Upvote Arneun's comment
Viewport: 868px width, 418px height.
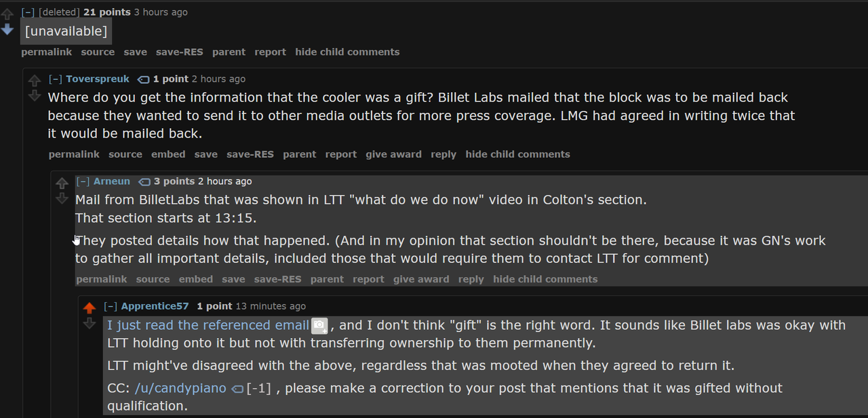click(x=62, y=183)
